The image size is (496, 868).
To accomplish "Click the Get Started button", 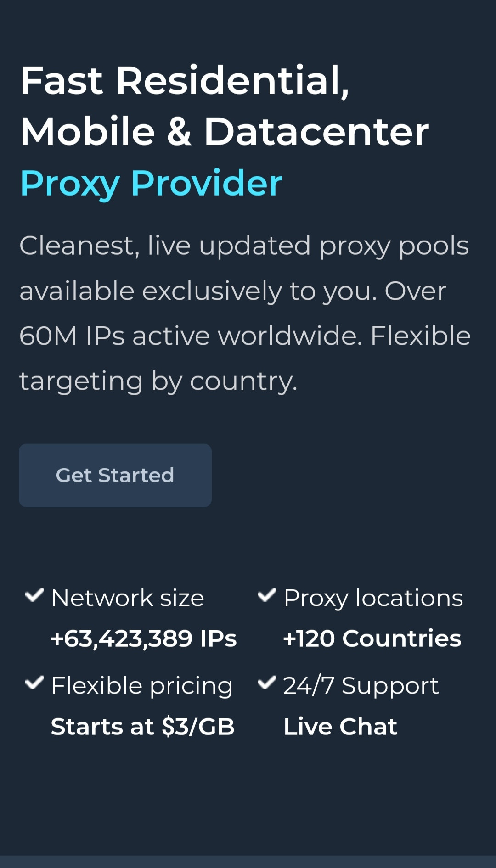I will point(115,475).
